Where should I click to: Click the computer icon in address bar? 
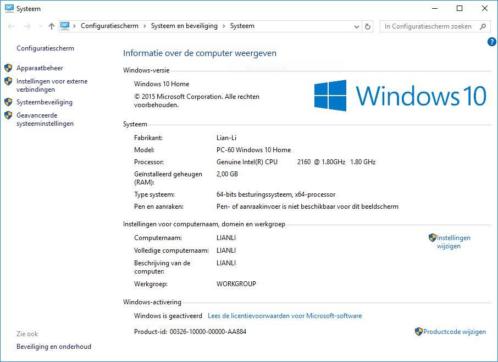(65, 26)
